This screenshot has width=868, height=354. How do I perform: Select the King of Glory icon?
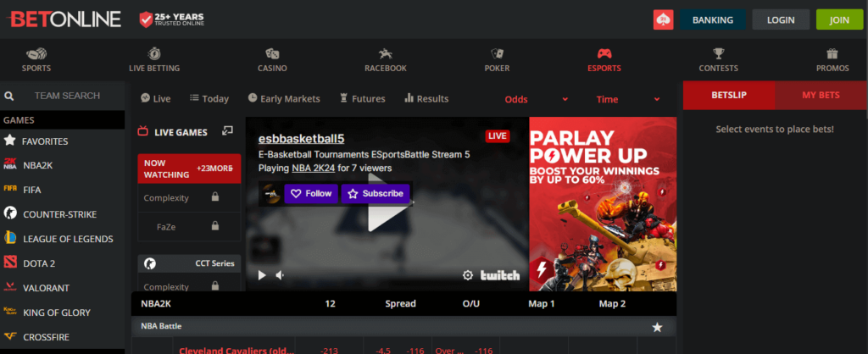click(x=10, y=312)
